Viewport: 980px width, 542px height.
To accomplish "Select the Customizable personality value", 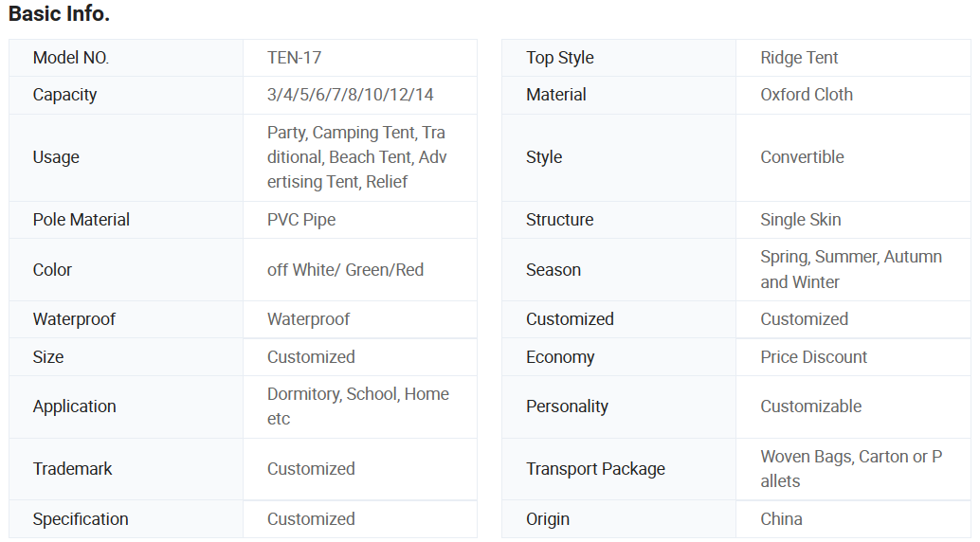I will coord(810,406).
